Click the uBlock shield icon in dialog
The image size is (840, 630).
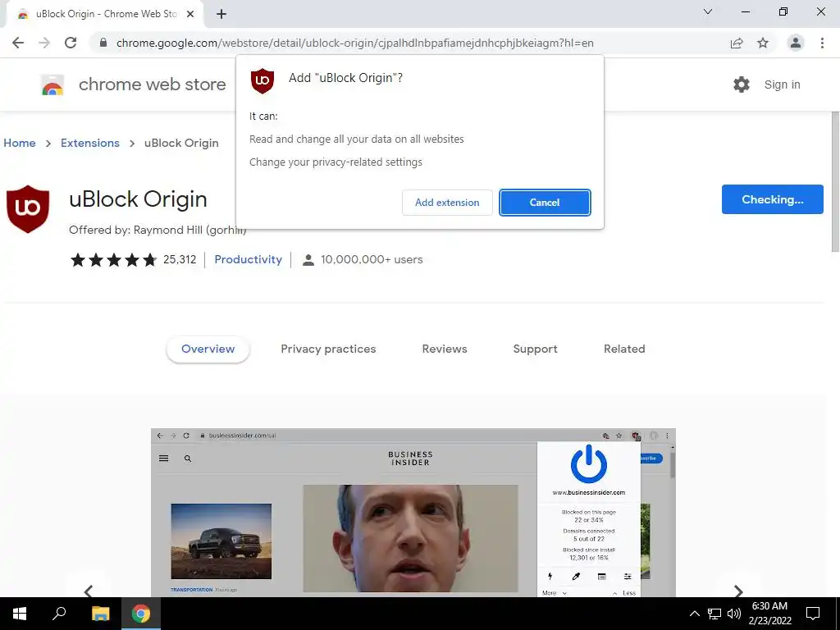click(262, 81)
